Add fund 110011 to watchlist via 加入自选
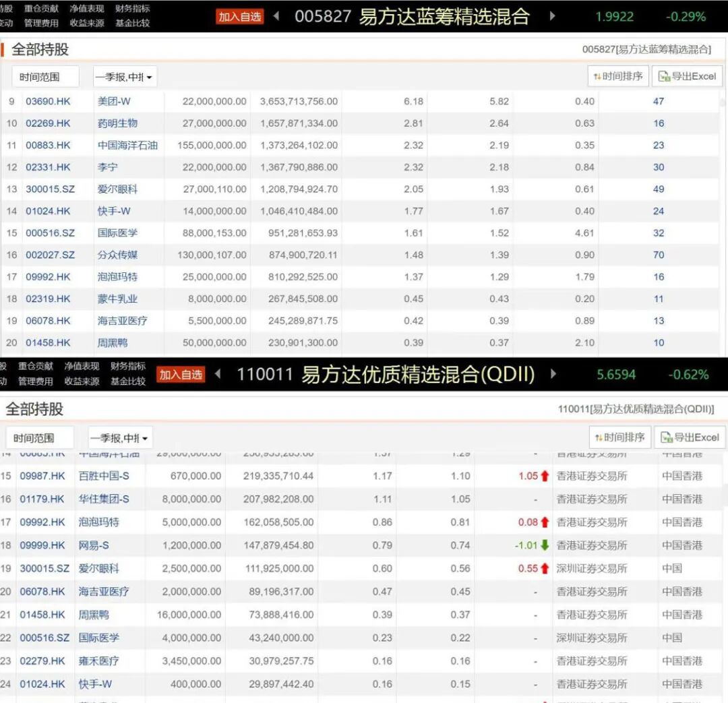This screenshot has height=703, width=728. pos(181,375)
